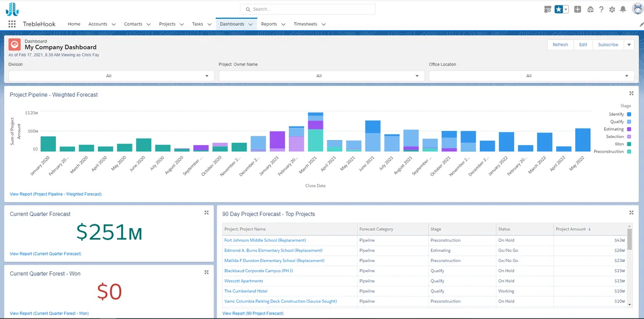This screenshot has width=644, height=319.
Task: Switch to the Tasks tab
Action: [197, 24]
